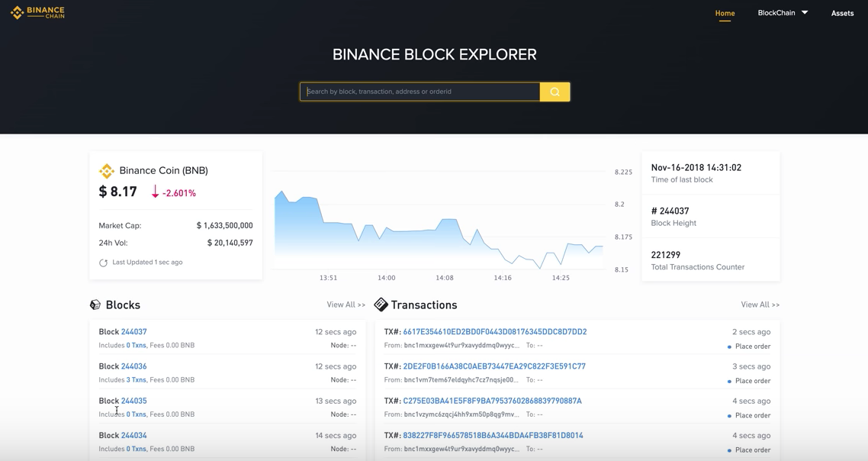The image size is (868, 461).
Task: Click the -2.601% change value
Action: 178,193
